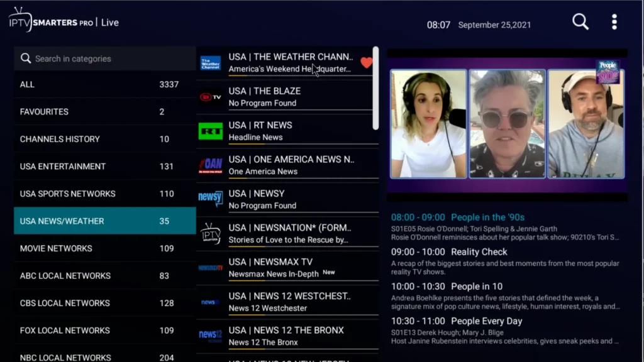The width and height of the screenshot is (644, 362).
Task: Play USA | NEWSY channel
Action: click(x=287, y=199)
